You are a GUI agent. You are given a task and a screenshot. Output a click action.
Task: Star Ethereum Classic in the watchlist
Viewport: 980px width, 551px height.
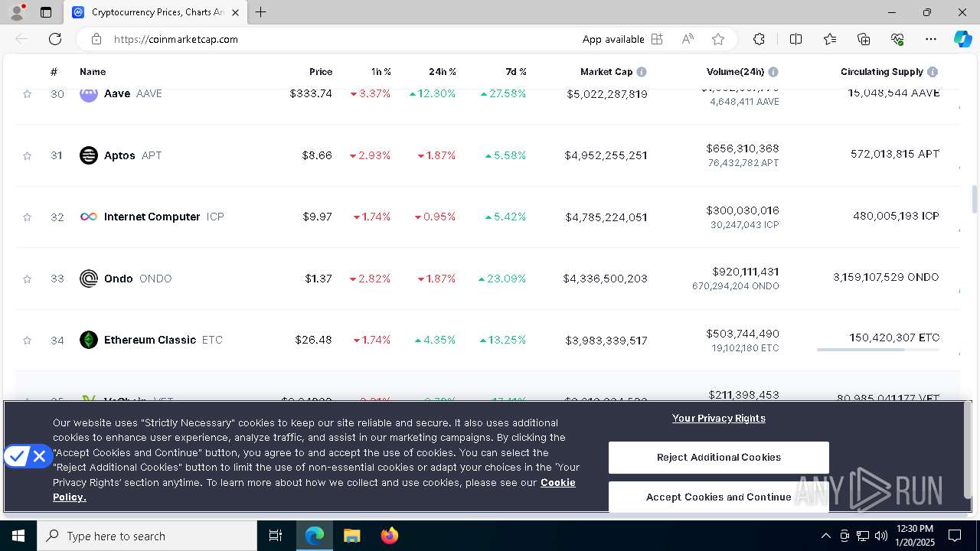click(x=27, y=340)
